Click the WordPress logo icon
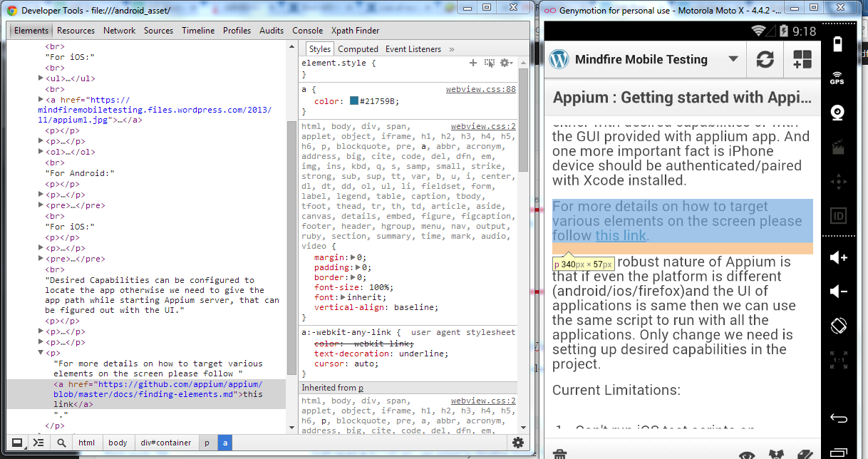Screen dimensions: 868x459 pos(559,60)
